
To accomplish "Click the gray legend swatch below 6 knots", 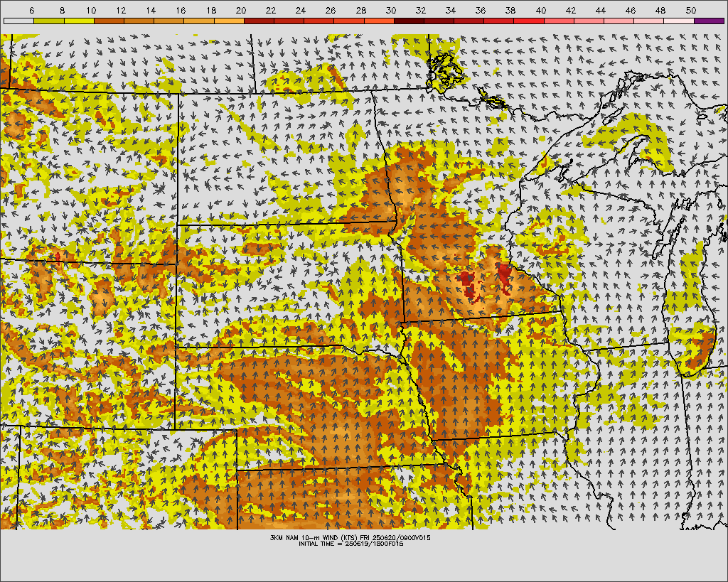I will point(18,21).
